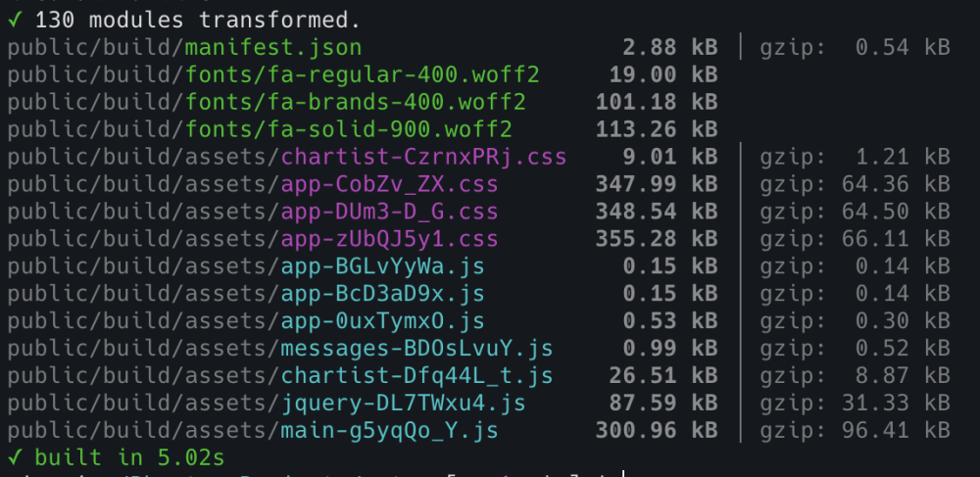Select the messages-BDOsLvuY.js filename
980x477 pixels.
pos(416,348)
